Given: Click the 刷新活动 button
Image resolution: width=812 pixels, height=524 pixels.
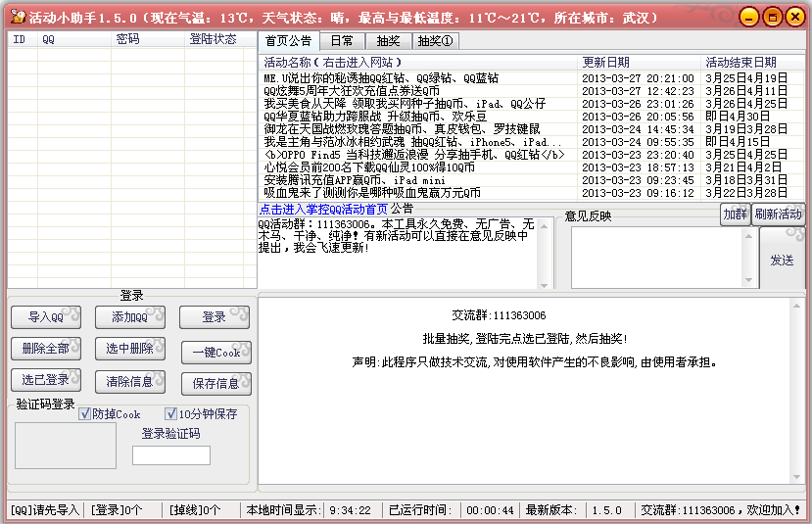Looking at the screenshot, I should click(x=778, y=214).
